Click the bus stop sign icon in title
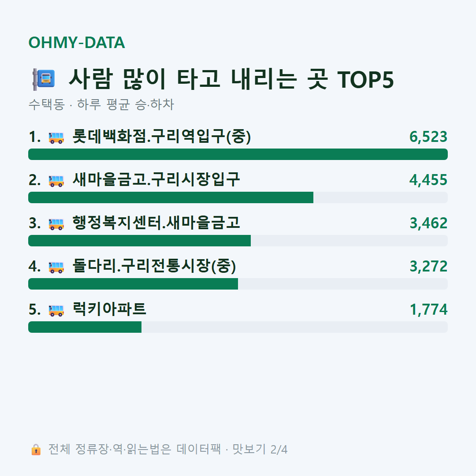This screenshot has height=476, width=476. click(x=44, y=79)
